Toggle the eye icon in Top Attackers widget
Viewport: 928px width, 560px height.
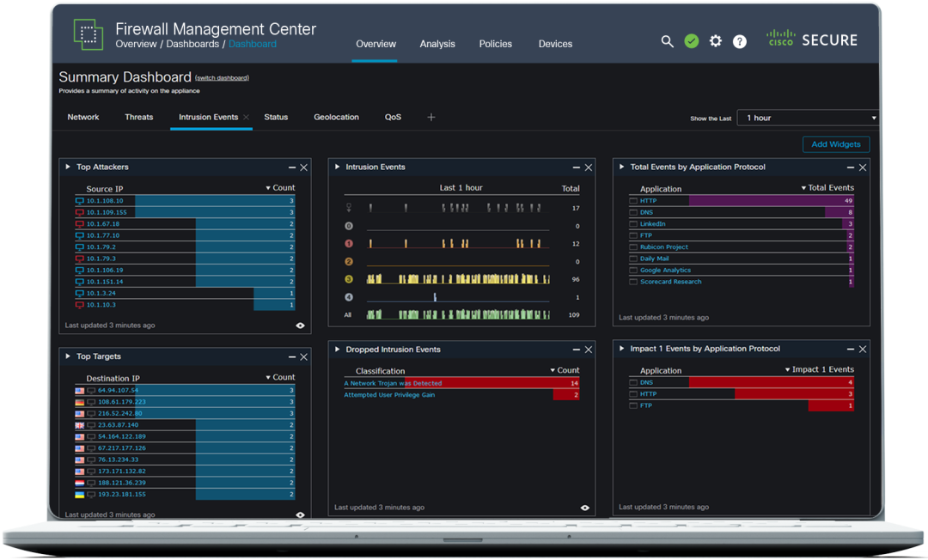[x=300, y=326]
